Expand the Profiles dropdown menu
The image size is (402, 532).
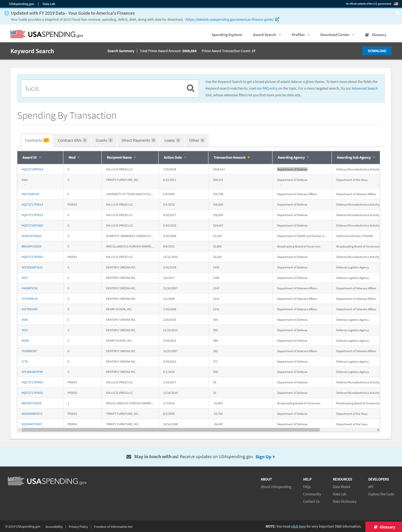click(x=301, y=35)
